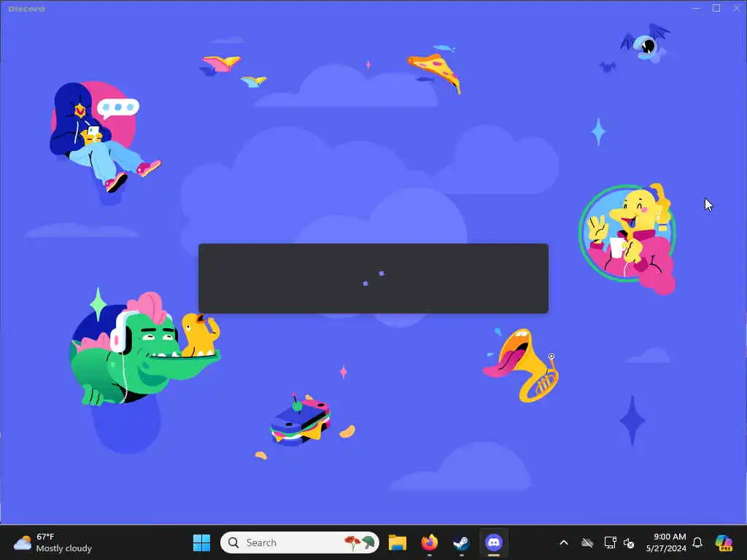Open the Windows Start menu
The width and height of the screenshot is (747, 560).
201,542
